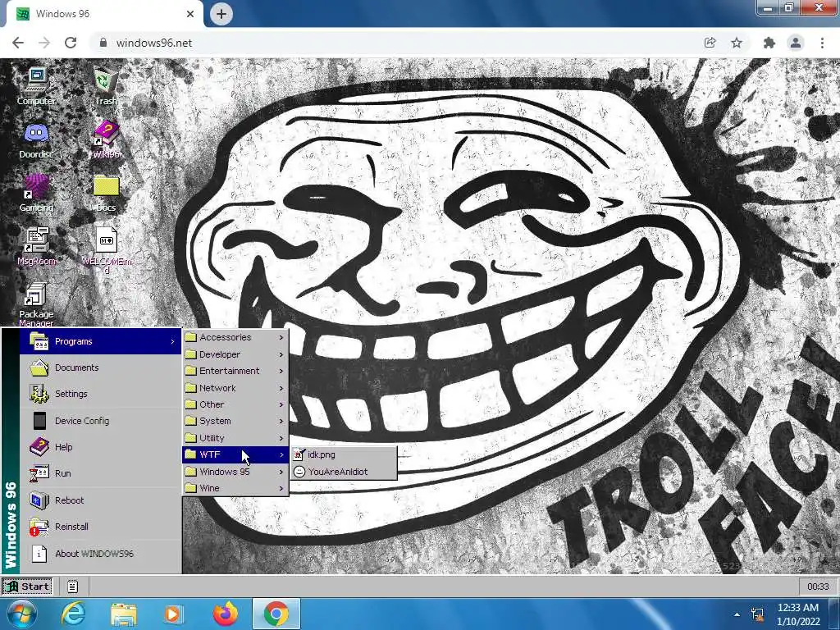
Task: Click the Windows 96 taskbar clock 00:33
Action: pyautogui.click(x=818, y=587)
